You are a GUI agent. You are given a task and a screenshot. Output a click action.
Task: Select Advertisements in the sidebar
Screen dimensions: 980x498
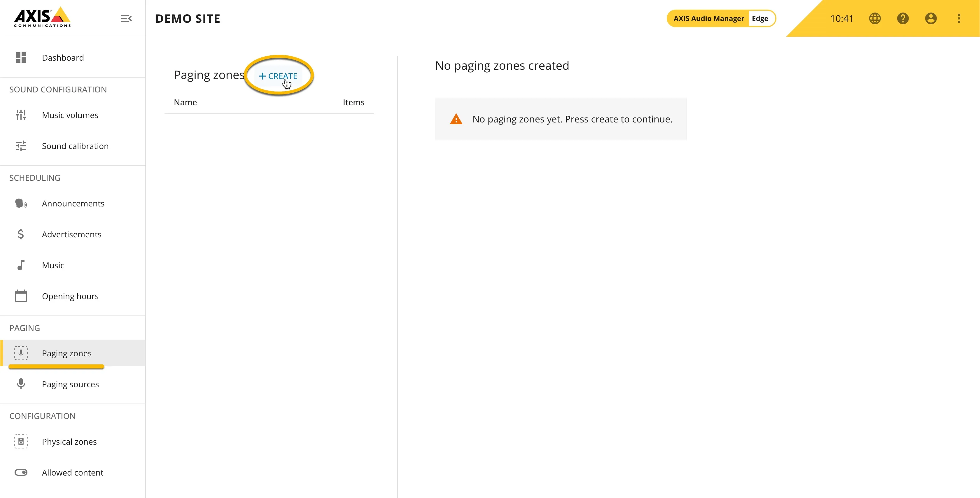[73, 234]
